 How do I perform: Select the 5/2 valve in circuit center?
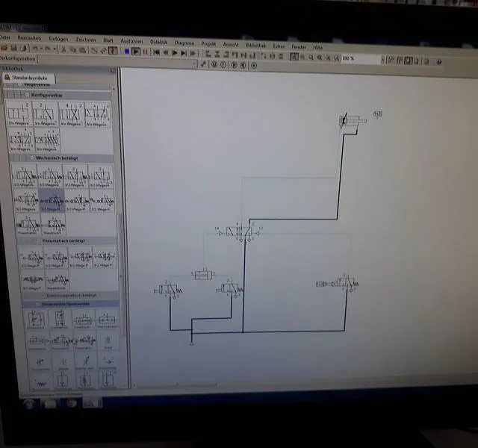pyautogui.click(x=239, y=233)
